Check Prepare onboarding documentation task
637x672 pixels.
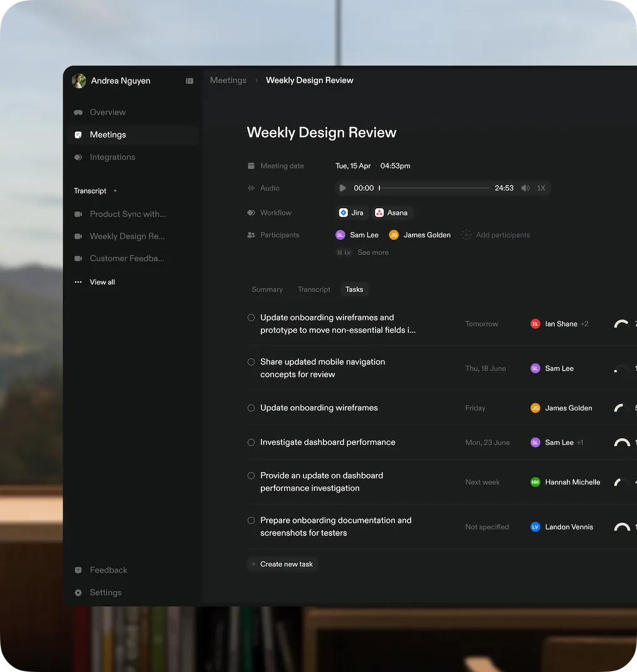251,520
